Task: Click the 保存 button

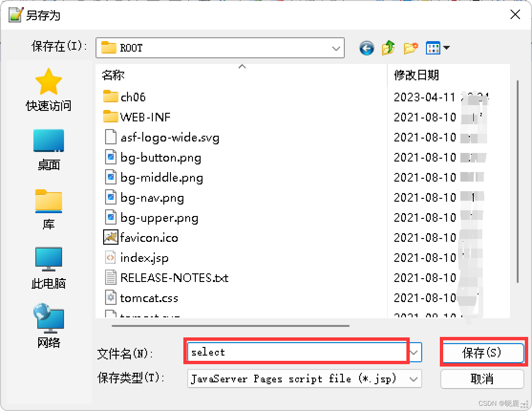Action: click(x=482, y=353)
